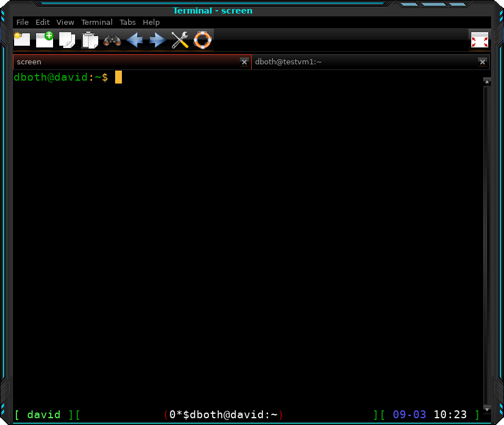Viewport: 504px width, 425px height.
Task: Open the Tabs menu
Action: (128, 22)
